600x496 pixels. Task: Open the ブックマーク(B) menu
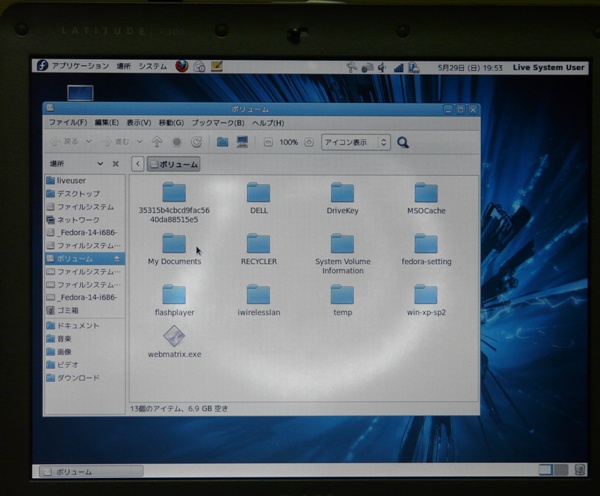pos(218,123)
